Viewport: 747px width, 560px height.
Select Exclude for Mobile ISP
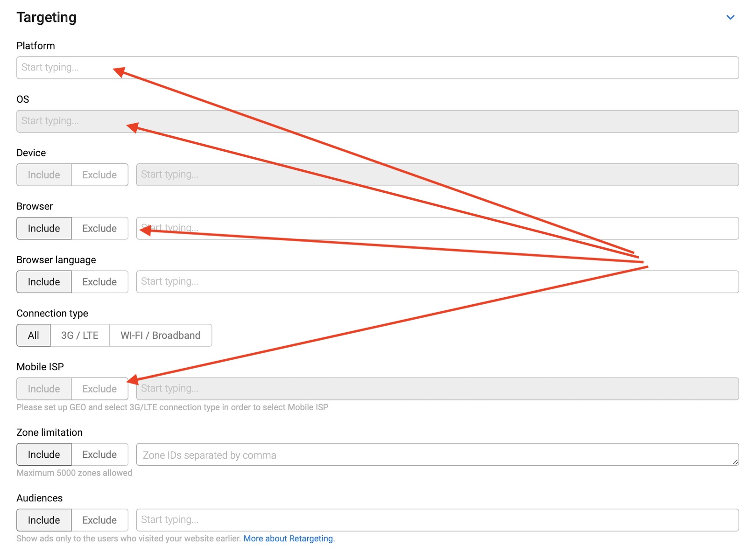pyautogui.click(x=99, y=389)
